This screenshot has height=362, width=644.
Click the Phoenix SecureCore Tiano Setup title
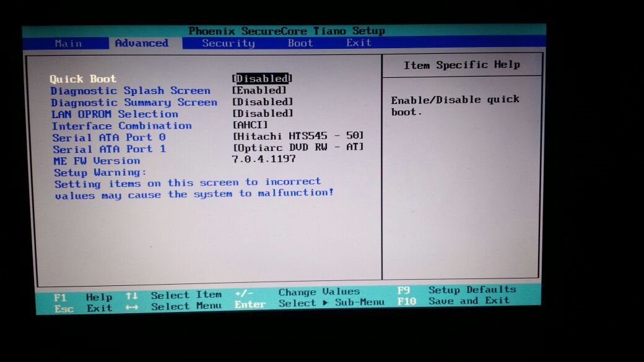click(287, 31)
